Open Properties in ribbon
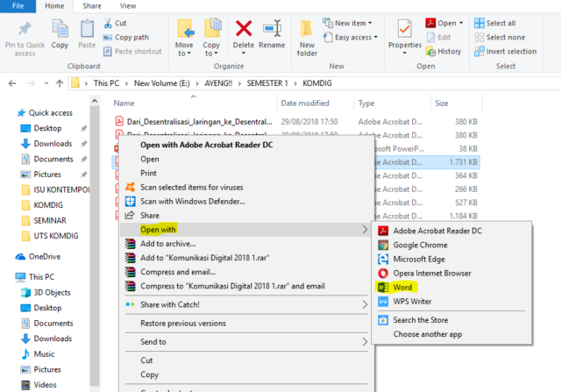 [x=405, y=37]
